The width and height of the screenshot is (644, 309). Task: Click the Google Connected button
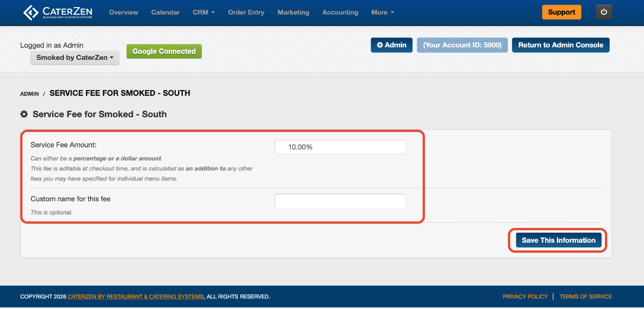pos(164,51)
